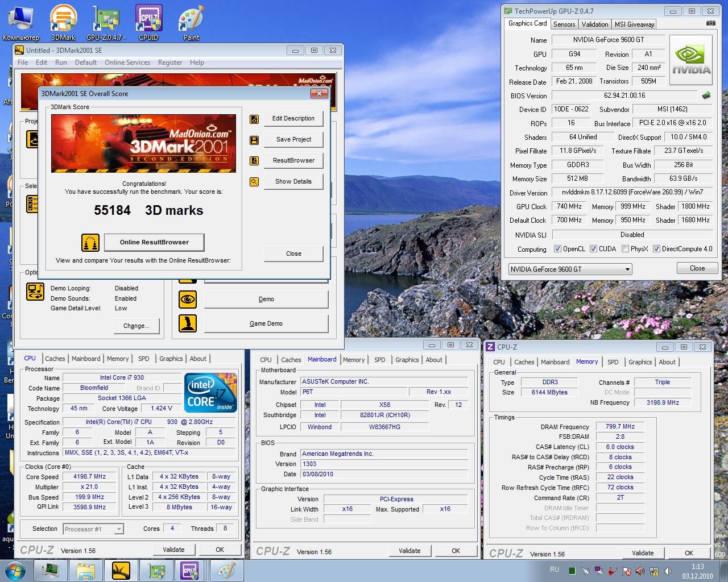The width and height of the screenshot is (728, 582).
Task: Click the DRAM Frequency value 799.7 MHz
Action: point(620,427)
